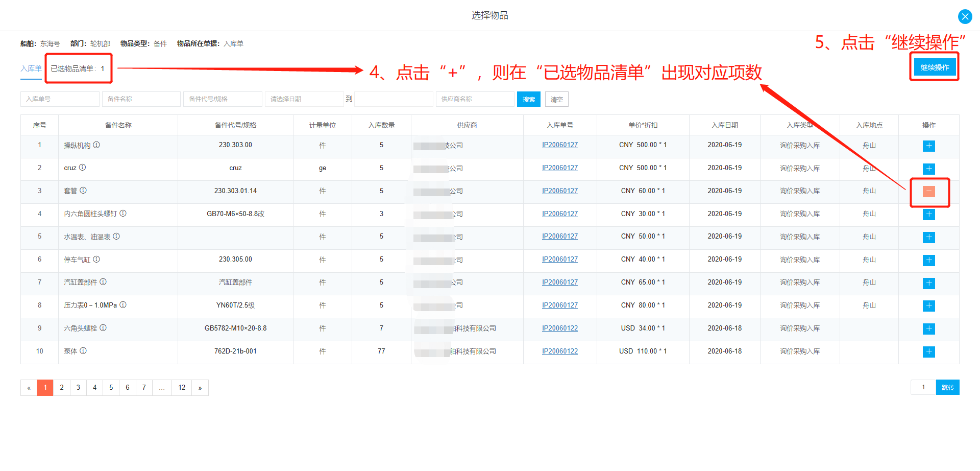Select page 3 in pagination
The height and width of the screenshot is (471, 980).
pyautogui.click(x=78, y=388)
